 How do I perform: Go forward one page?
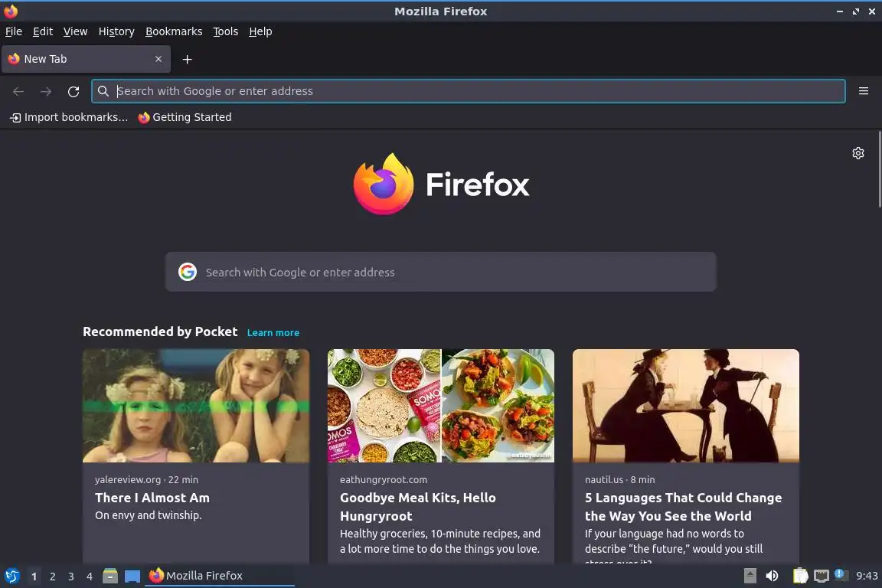(46, 91)
